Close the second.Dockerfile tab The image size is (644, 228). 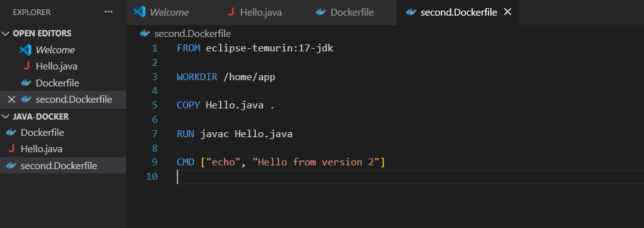508,13
